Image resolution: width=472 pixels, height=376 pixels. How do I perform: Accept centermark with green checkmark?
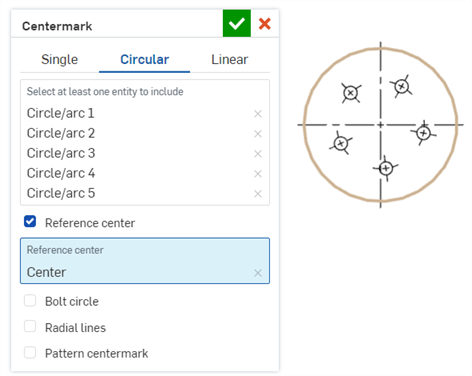237,23
